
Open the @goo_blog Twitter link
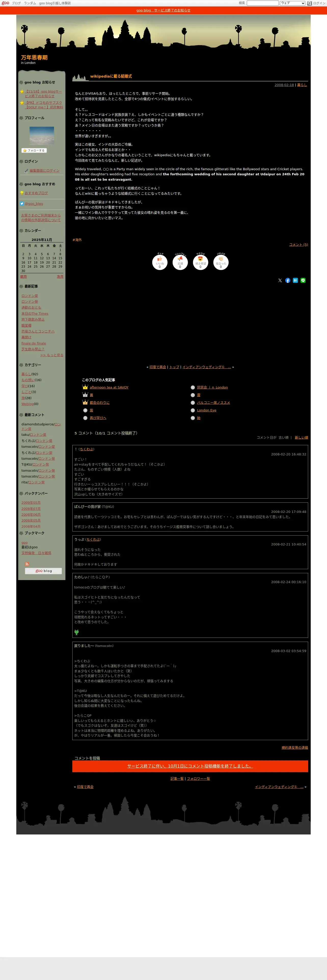click(34, 204)
